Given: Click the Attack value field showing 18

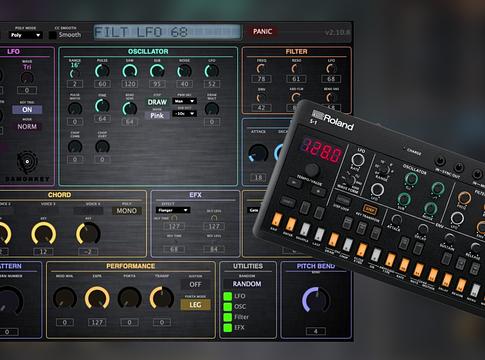Looking at the screenshot, I should click(258, 178).
